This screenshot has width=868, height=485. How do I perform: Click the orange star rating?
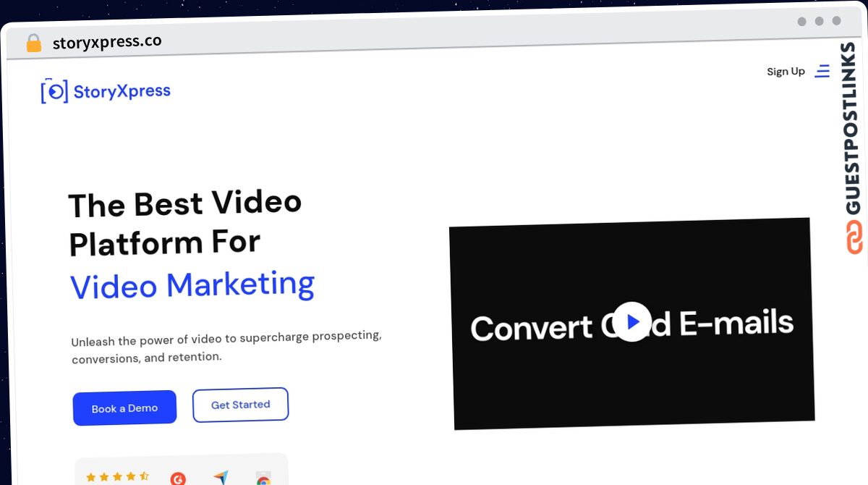(x=117, y=477)
